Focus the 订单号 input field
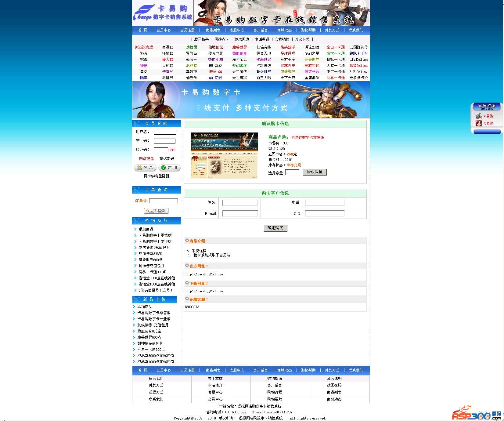This screenshot has width=504, height=421. 164,201
